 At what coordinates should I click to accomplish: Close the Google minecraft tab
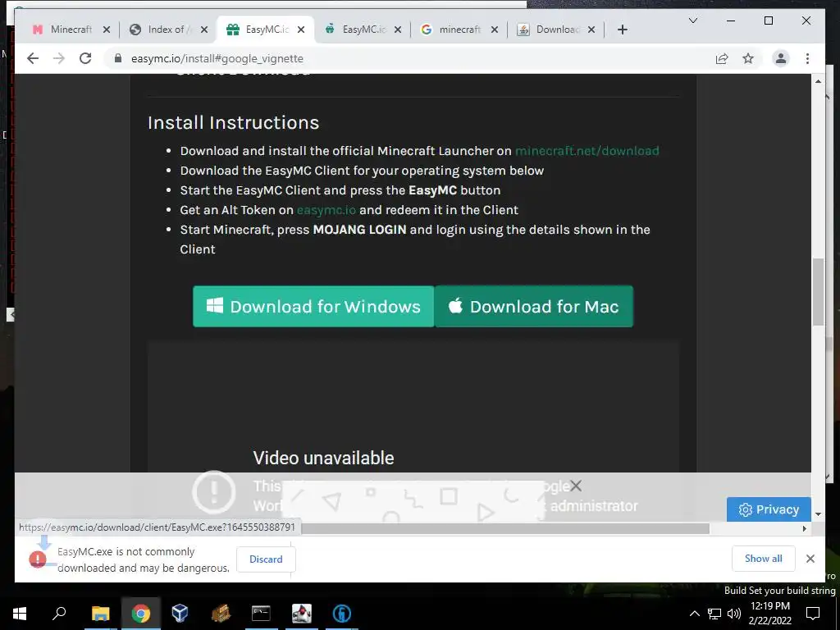click(495, 30)
